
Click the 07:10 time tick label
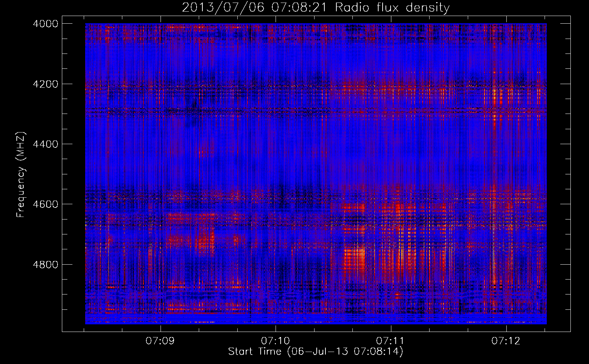pyautogui.click(x=276, y=341)
